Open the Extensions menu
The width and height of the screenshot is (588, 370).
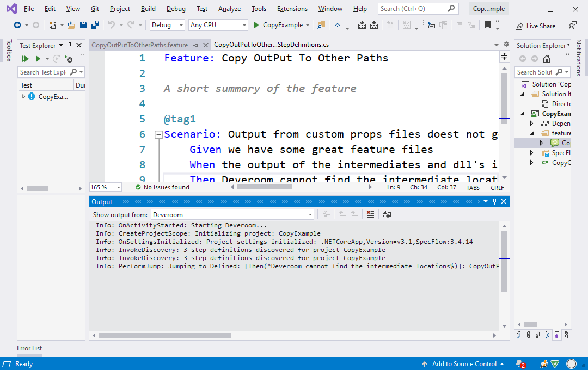coord(292,9)
